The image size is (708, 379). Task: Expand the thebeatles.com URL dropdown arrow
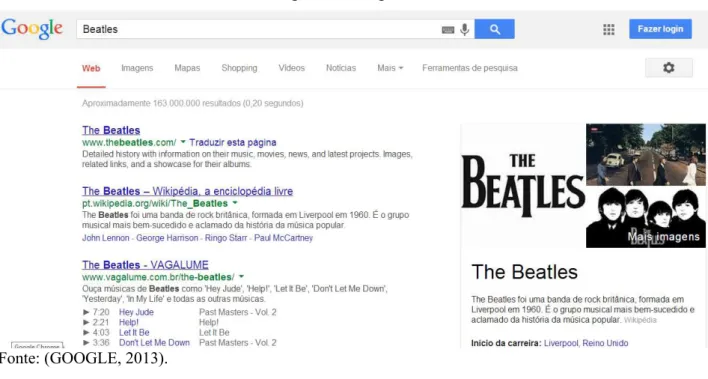pos(183,142)
